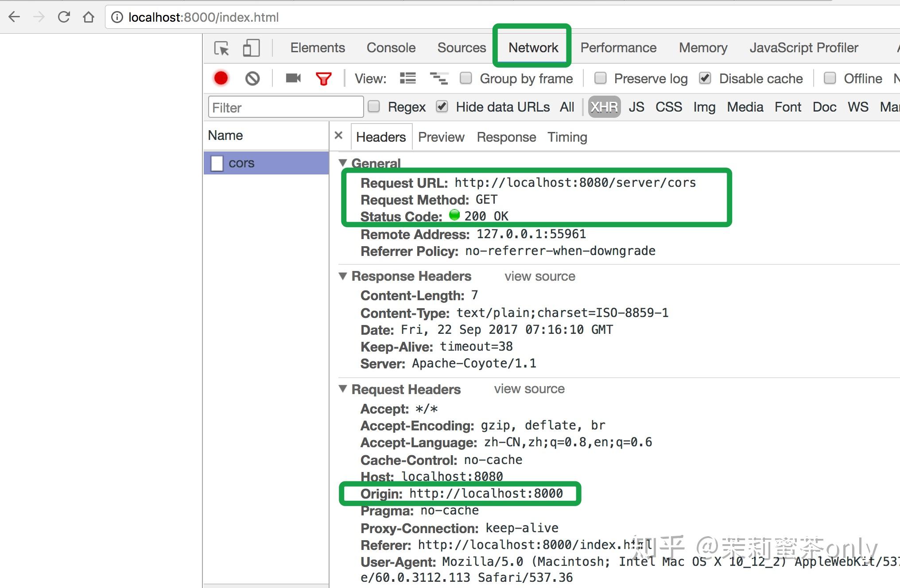Toggle the red filter funnel icon
900x588 pixels.
(324, 79)
